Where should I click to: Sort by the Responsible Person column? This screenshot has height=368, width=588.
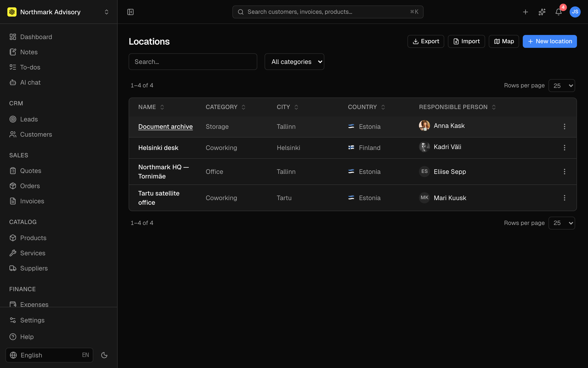457,107
